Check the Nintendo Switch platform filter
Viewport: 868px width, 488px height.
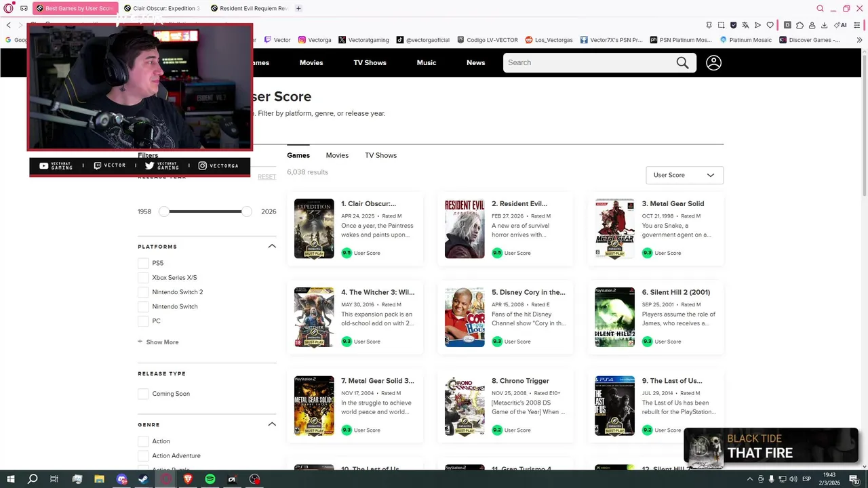pyautogui.click(x=143, y=306)
